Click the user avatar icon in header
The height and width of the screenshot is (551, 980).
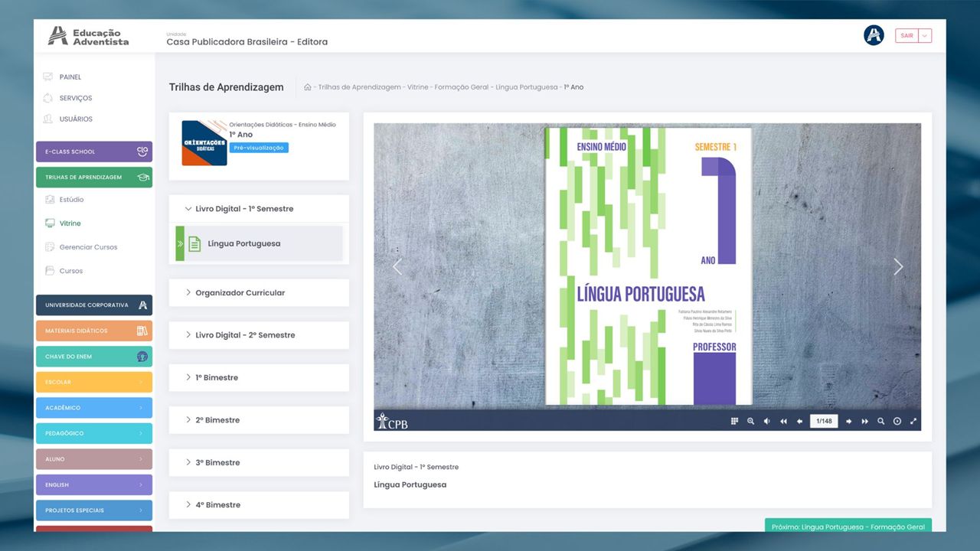[x=874, y=35]
